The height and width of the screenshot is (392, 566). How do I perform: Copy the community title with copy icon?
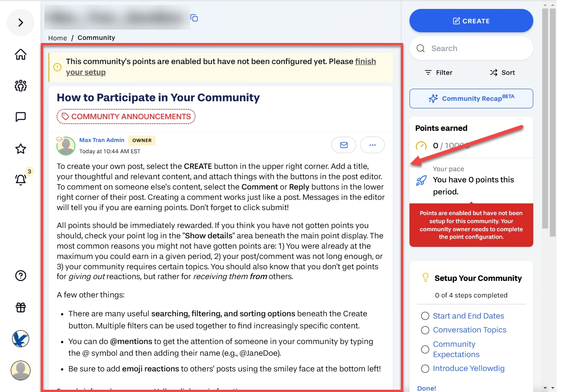[194, 18]
